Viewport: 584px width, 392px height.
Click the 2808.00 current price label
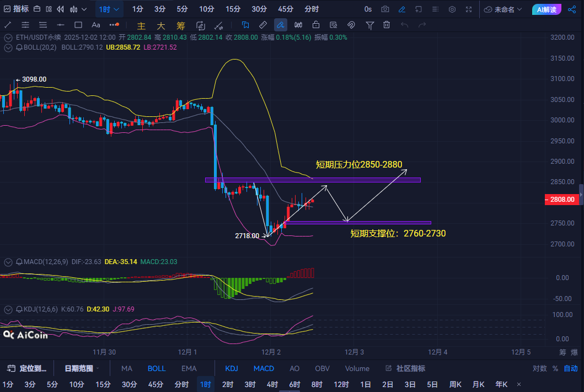click(562, 200)
